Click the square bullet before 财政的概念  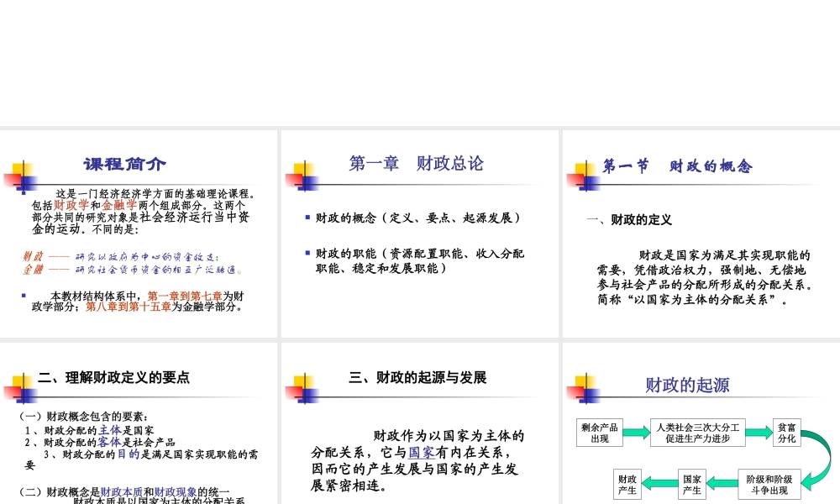(307, 217)
